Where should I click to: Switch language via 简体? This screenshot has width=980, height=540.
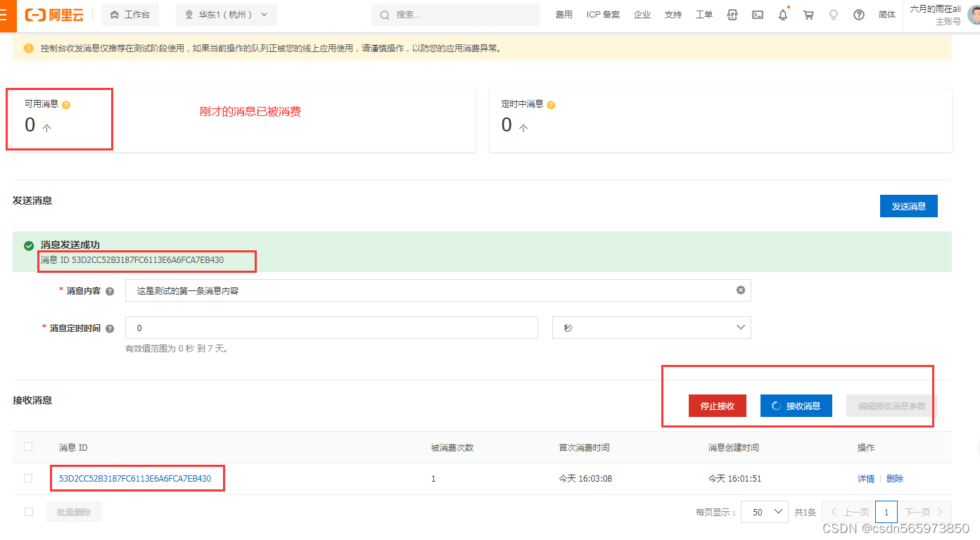tap(887, 15)
